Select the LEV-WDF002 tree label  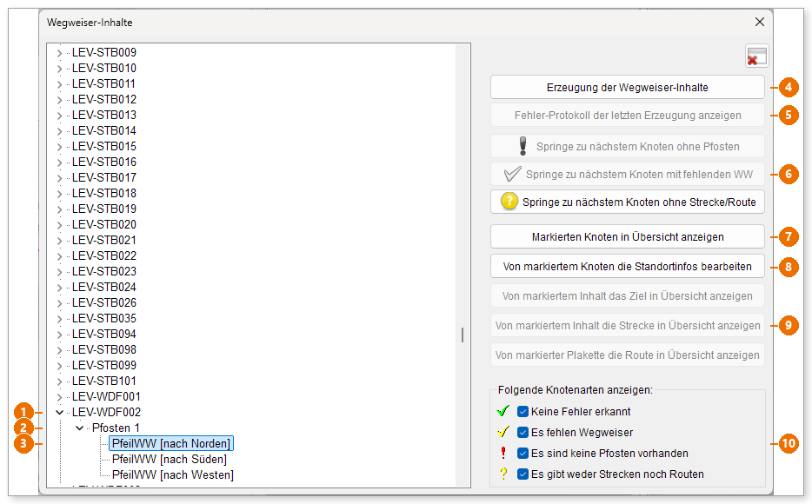point(106,413)
